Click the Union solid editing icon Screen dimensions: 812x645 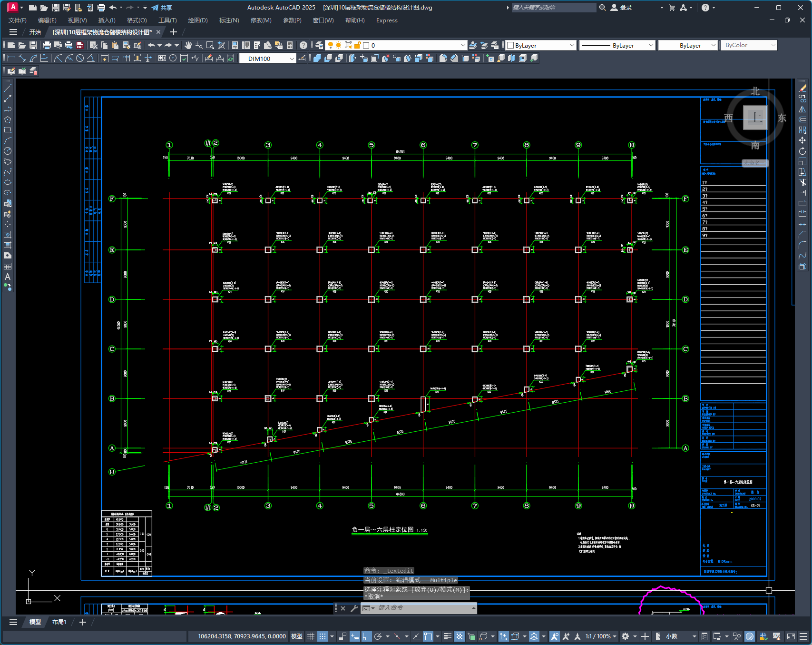click(x=317, y=58)
